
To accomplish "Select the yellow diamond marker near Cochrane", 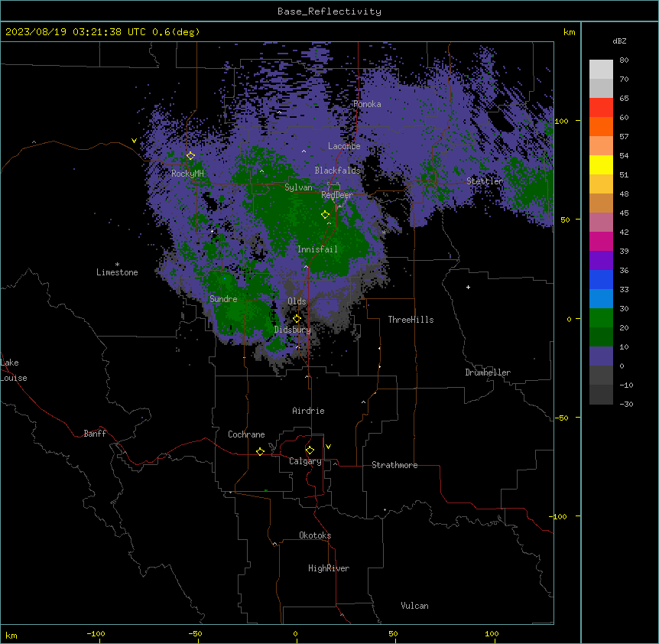I will pyautogui.click(x=260, y=451).
